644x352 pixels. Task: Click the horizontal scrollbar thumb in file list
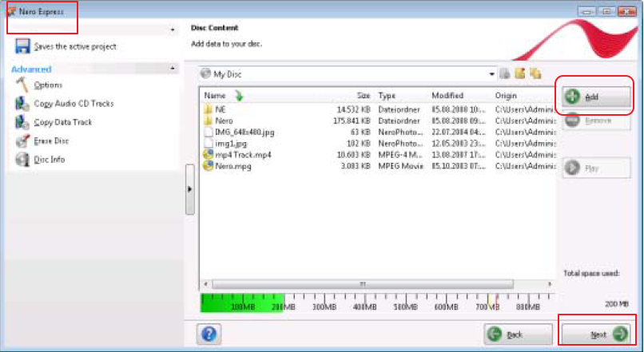363,284
